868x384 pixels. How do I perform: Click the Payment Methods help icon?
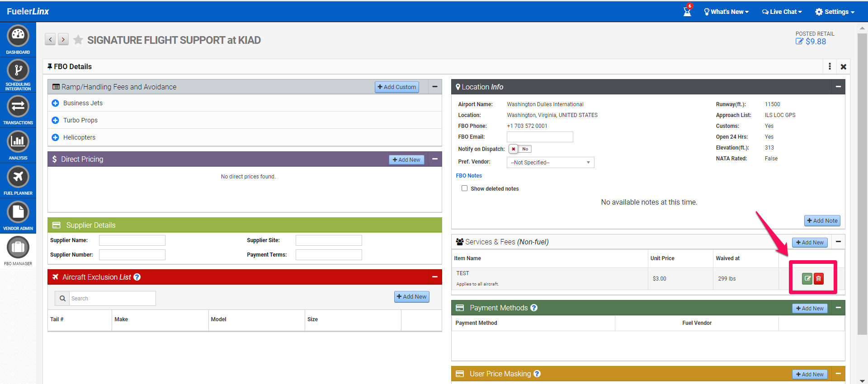click(x=534, y=308)
